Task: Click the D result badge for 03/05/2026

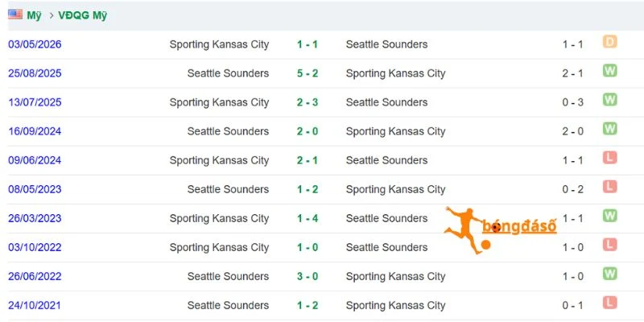Action: (x=610, y=42)
